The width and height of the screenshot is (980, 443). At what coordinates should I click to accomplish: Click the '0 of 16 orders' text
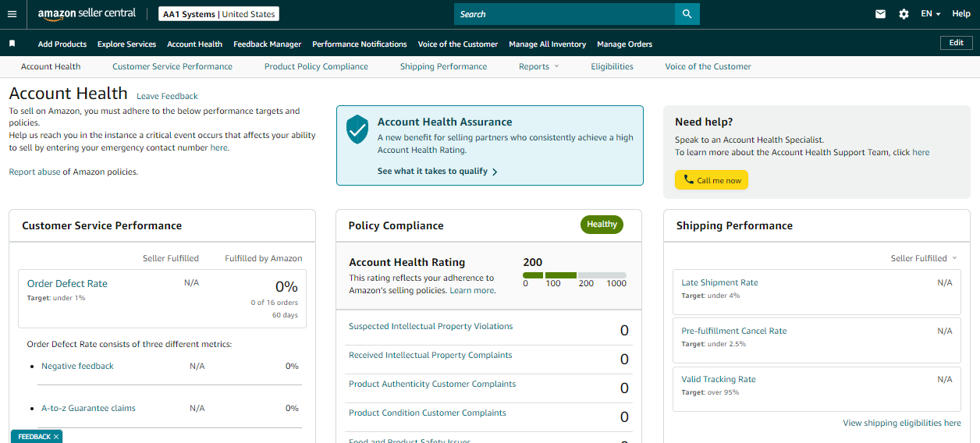click(275, 303)
